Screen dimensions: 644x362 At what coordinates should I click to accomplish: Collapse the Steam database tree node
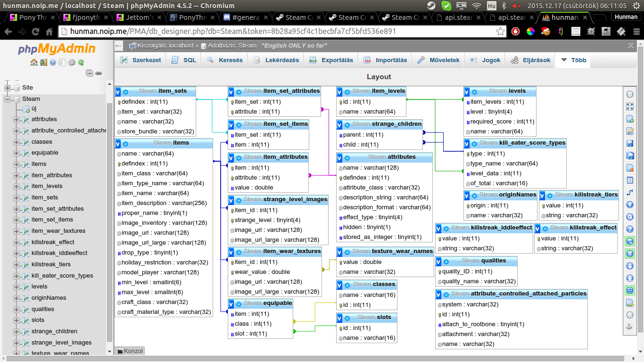8,99
